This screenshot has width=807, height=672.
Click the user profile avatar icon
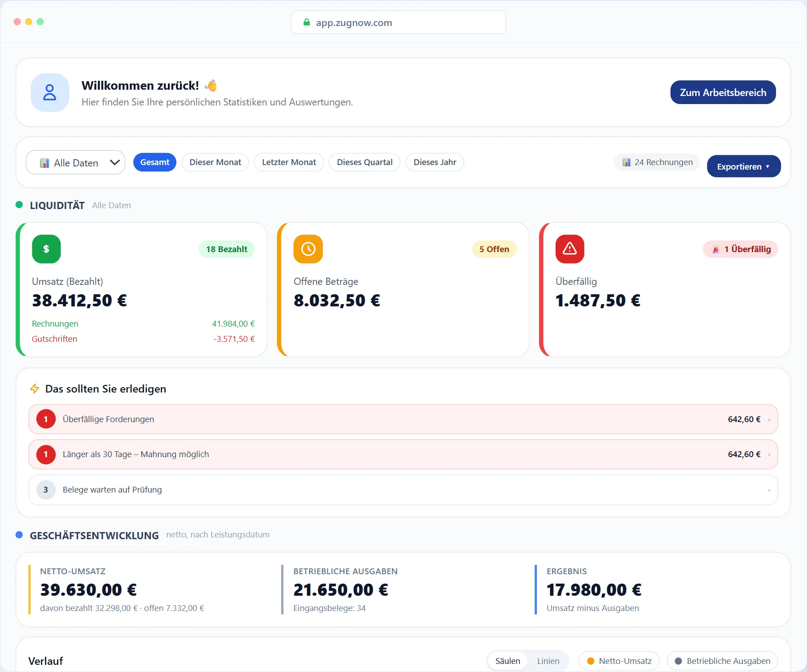tap(50, 92)
